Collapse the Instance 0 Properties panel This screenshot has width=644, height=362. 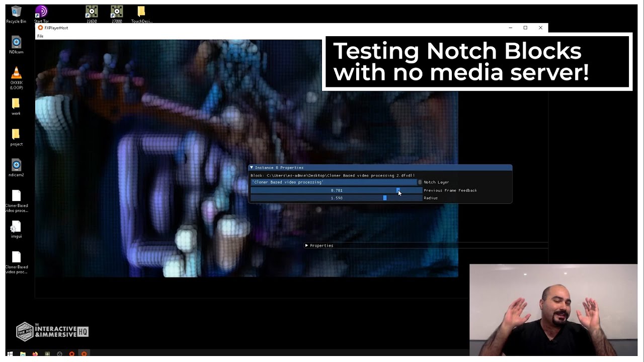pyautogui.click(x=252, y=167)
